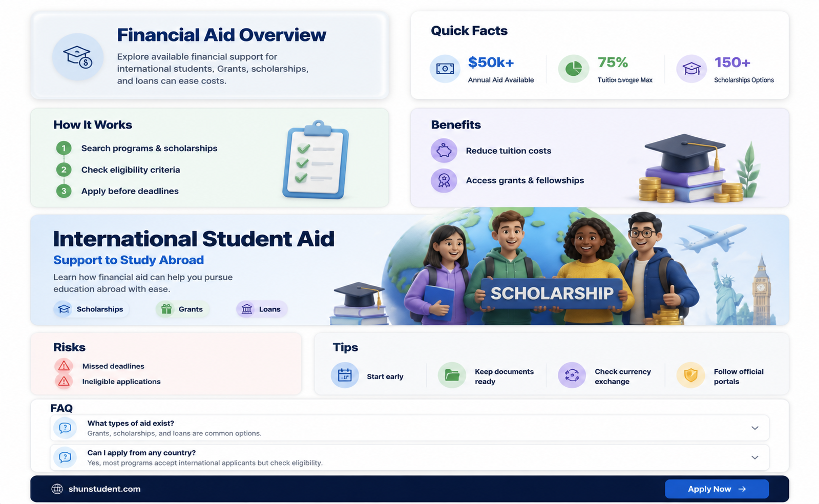The image size is (819, 504).
Task: Click the shield icon for Follow official portals
Action: click(x=691, y=375)
